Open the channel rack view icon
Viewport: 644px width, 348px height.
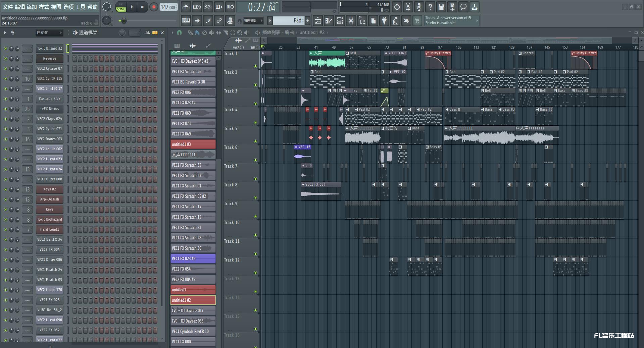coord(340,21)
